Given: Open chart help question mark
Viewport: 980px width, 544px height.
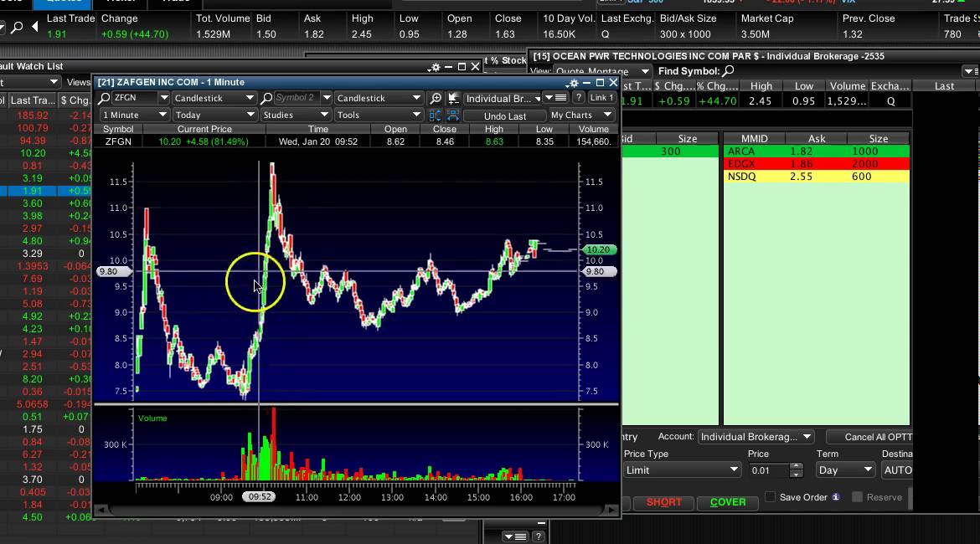Looking at the screenshot, I should pyautogui.click(x=579, y=97).
